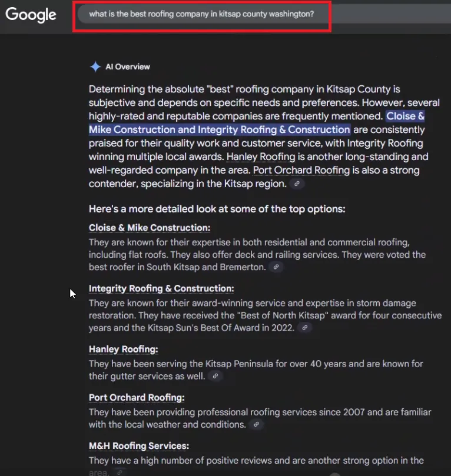Image resolution: width=451 pixels, height=476 pixels.
Task: Click text 'They have a high number of positive reviews'
Action: pyautogui.click(x=180, y=461)
